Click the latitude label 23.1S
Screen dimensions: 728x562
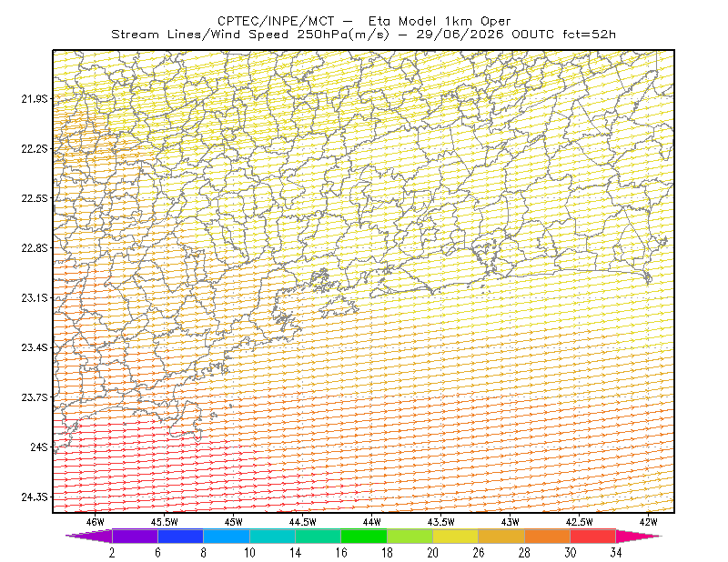(x=35, y=297)
